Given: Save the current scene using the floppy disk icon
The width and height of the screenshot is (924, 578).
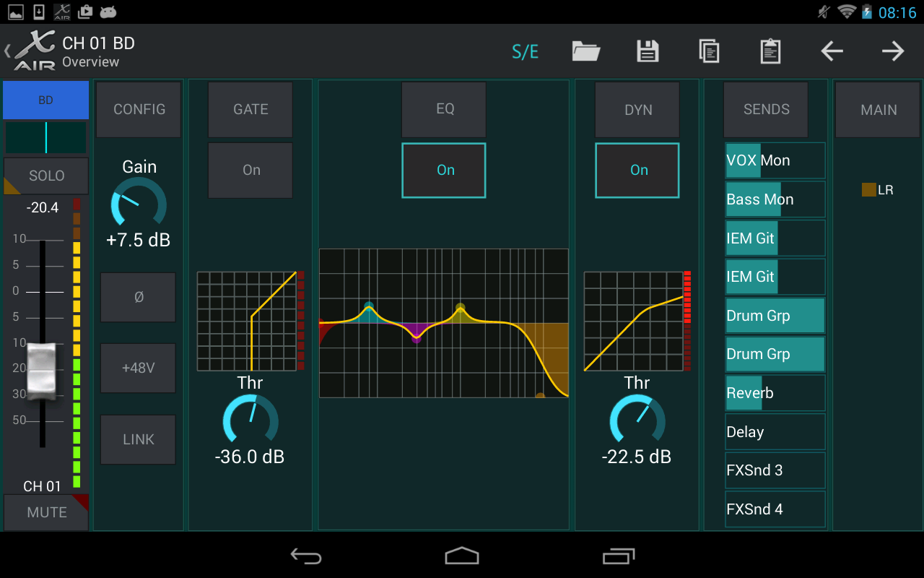Looking at the screenshot, I should [x=647, y=51].
